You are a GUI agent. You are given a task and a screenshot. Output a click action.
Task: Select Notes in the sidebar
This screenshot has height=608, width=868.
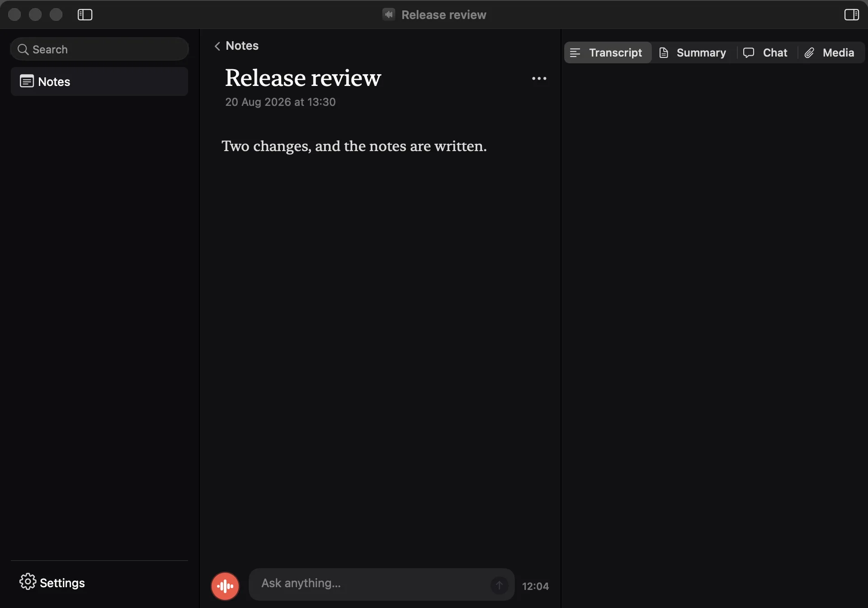(99, 81)
